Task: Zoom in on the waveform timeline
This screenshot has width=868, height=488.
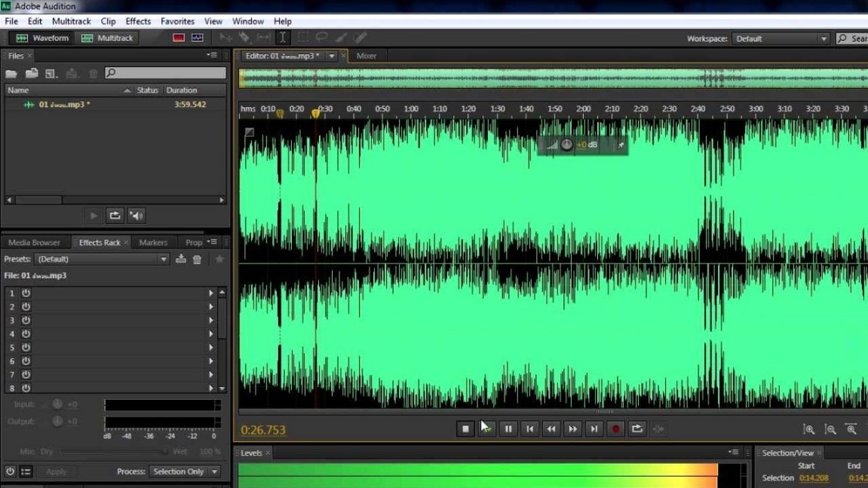Action: pos(809,429)
